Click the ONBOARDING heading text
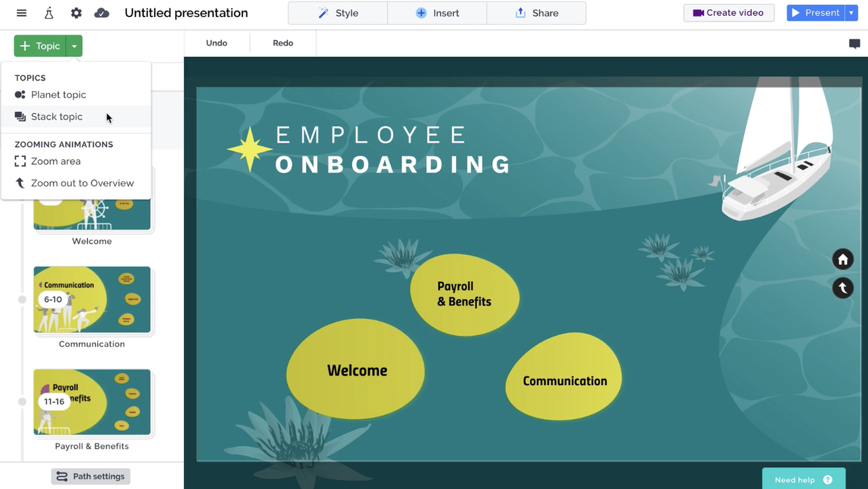The width and height of the screenshot is (868, 489). click(x=394, y=164)
